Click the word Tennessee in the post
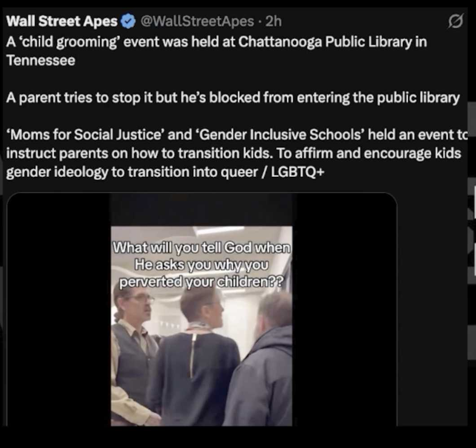This screenshot has height=448, width=476. click(41, 61)
